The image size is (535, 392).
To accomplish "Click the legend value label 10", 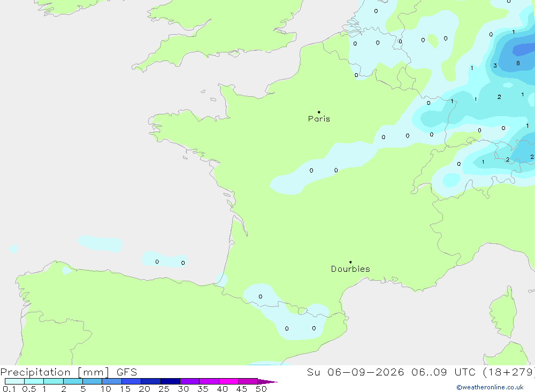I will (x=106, y=389).
